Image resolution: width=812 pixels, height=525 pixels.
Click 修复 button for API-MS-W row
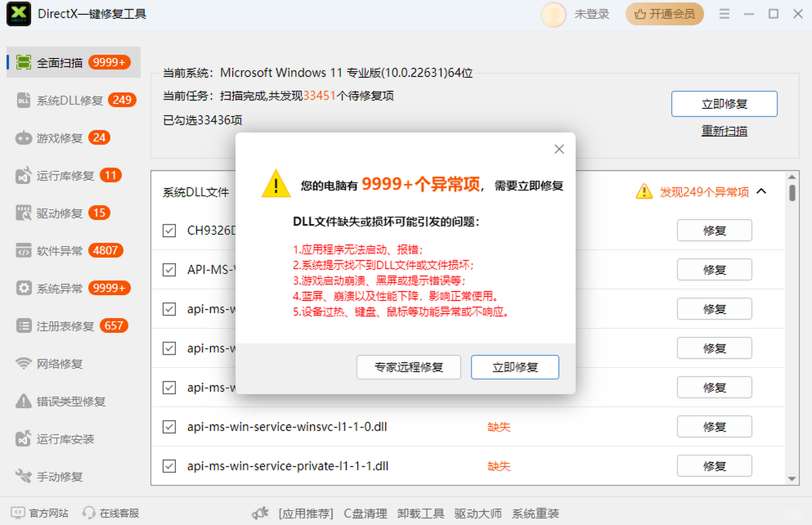[715, 270]
